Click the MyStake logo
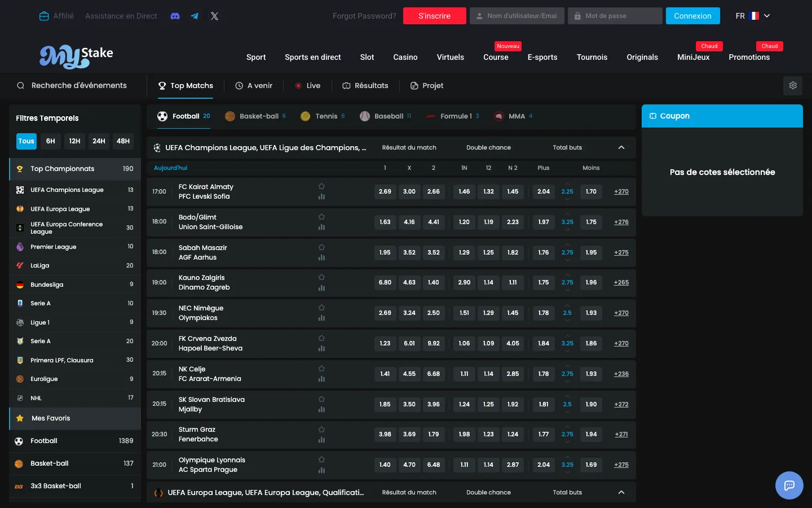 point(76,56)
